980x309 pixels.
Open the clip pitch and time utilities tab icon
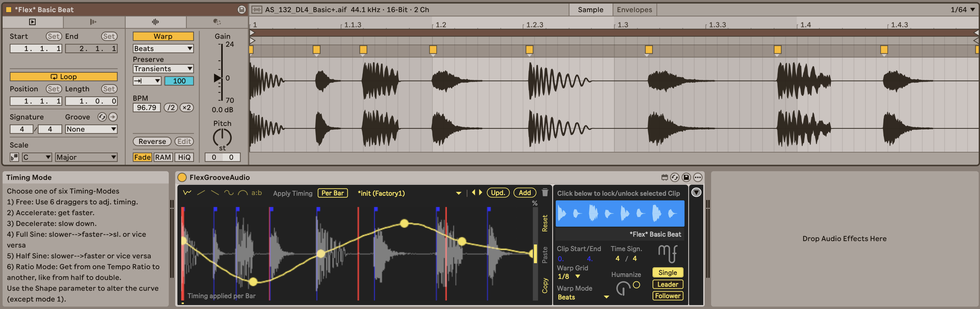(x=217, y=22)
